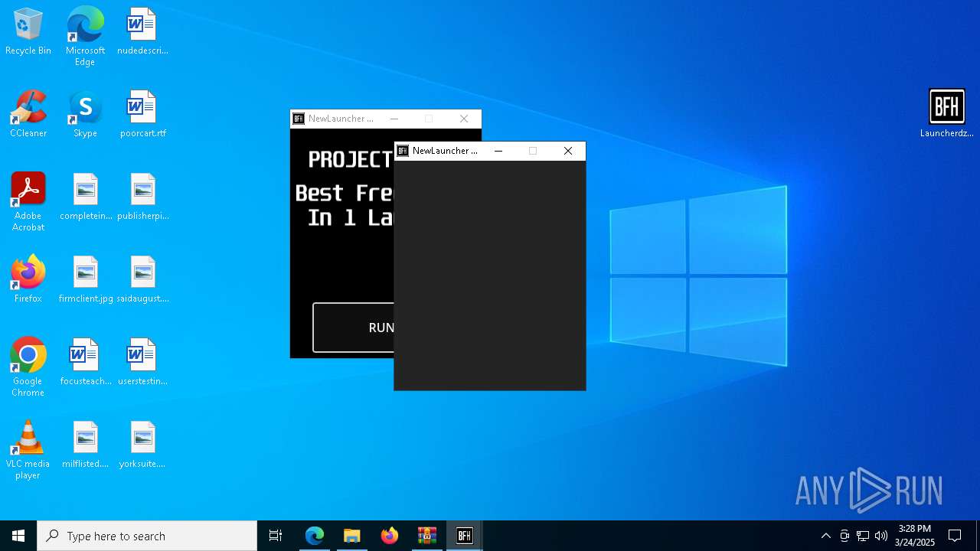Close the front NewLauncher window
The width and height of the screenshot is (980, 551).
tap(568, 151)
